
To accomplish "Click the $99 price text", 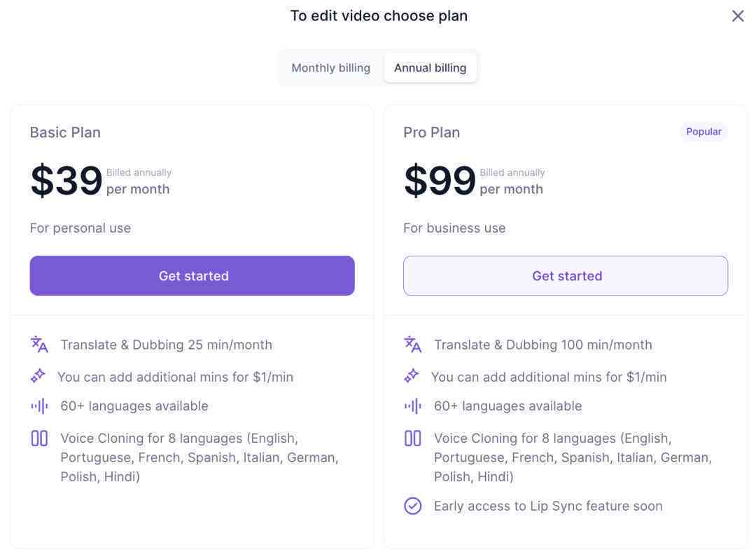I will (440, 181).
